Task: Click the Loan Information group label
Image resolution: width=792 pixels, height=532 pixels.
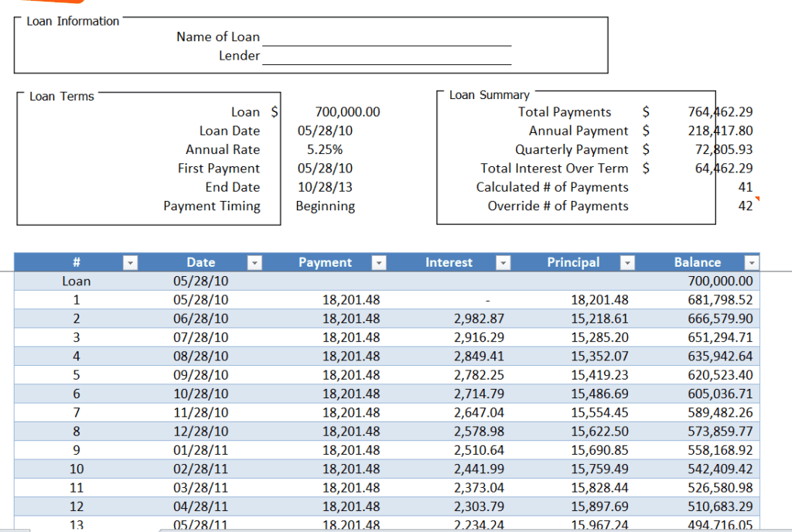Action: [x=73, y=21]
